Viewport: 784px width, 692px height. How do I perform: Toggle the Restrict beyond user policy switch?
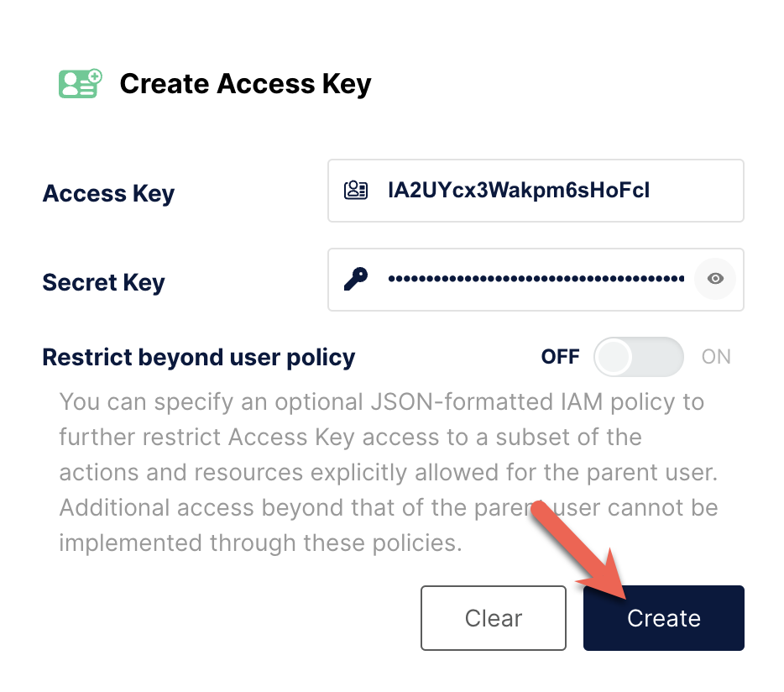point(639,357)
